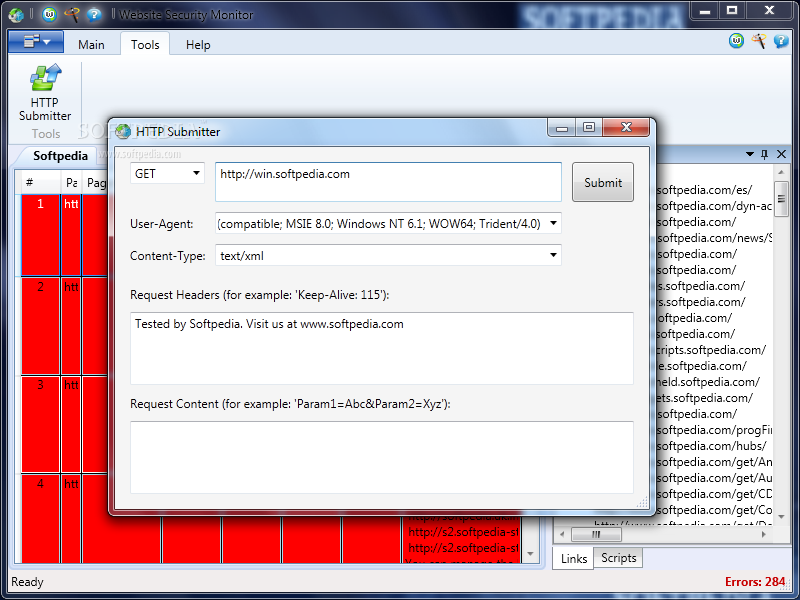800x600 pixels.
Task: Click the Submit button
Action: point(603,182)
